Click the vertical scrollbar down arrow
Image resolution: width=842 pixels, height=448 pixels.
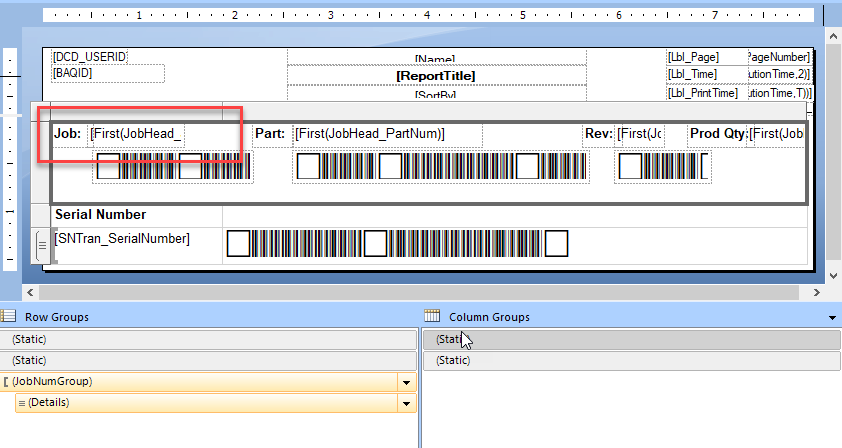pyautogui.click(x=833, y=276)
